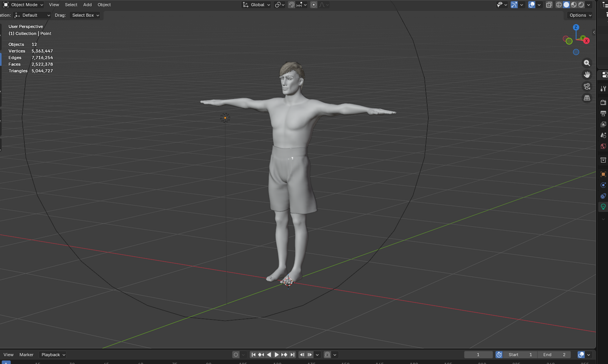Open the Playback dropdown in timeline
The height and width of the screenshot is (364, 608).
coord(53,355)
